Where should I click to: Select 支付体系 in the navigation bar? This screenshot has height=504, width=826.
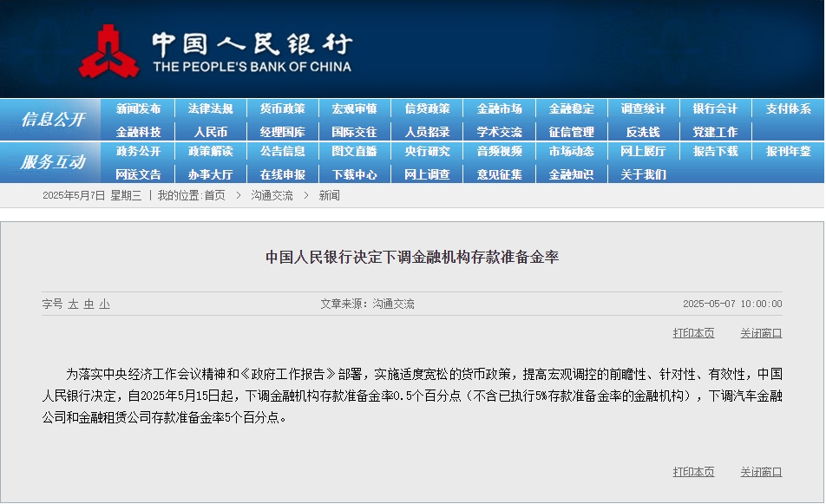(x=788, y=109)
